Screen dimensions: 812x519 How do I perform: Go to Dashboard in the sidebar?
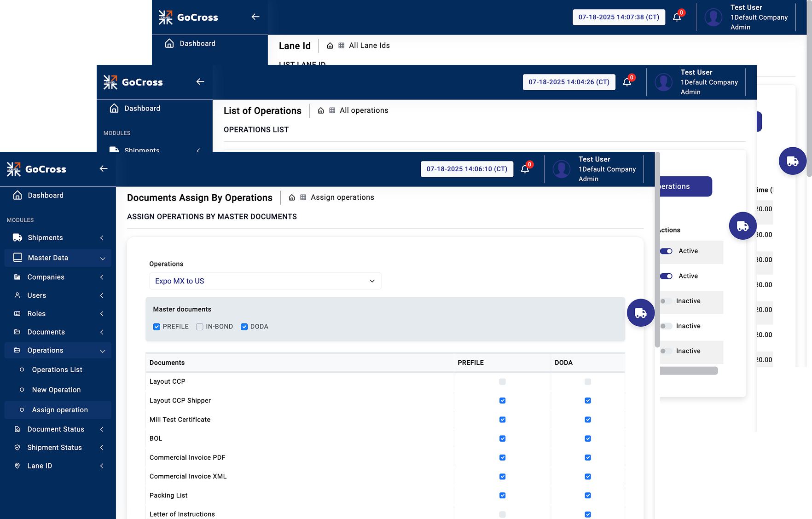(46, 196)
